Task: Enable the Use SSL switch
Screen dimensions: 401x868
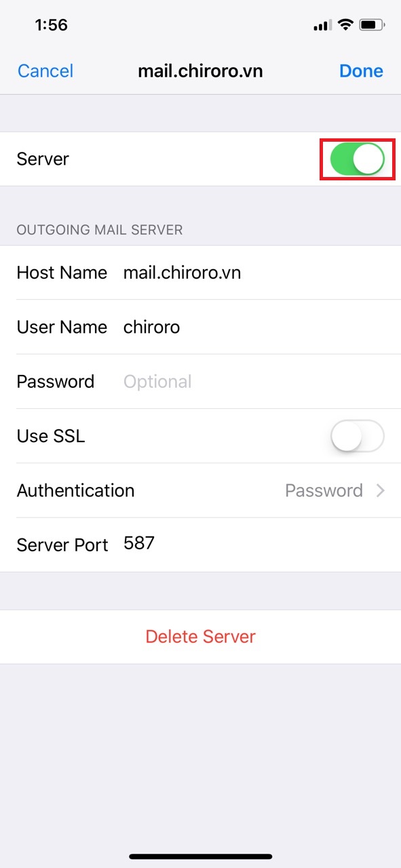Action: (358, 436)
